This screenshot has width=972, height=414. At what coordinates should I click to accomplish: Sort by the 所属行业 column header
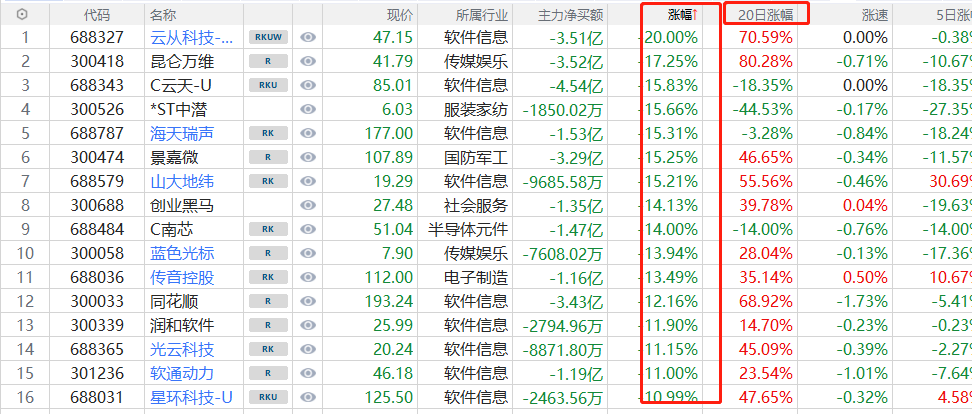(x=482, y=14)
